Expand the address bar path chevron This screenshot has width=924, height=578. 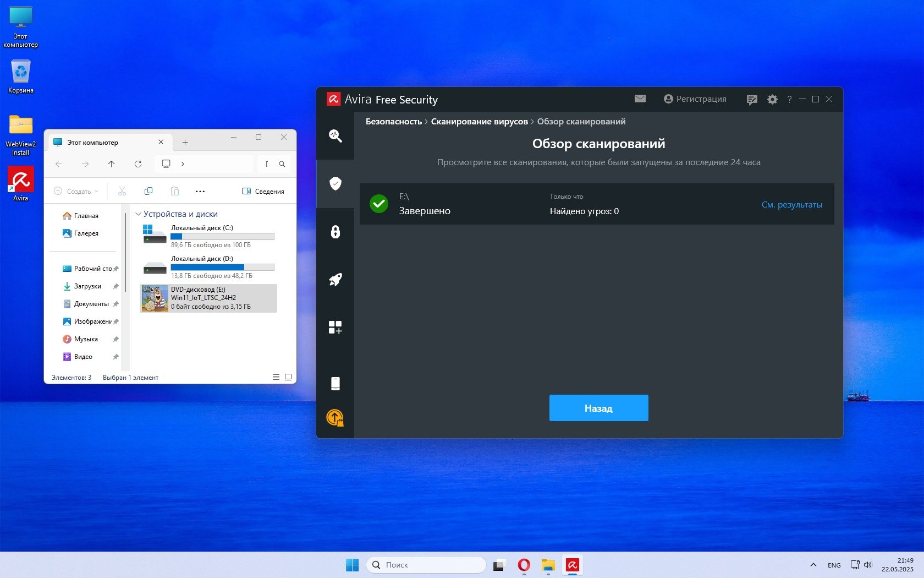coord(183,164)
